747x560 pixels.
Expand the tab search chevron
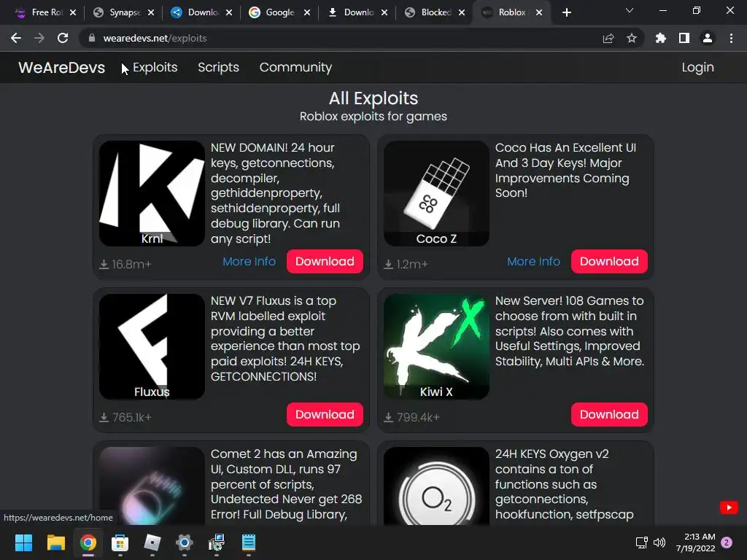(x=630, y=10)
